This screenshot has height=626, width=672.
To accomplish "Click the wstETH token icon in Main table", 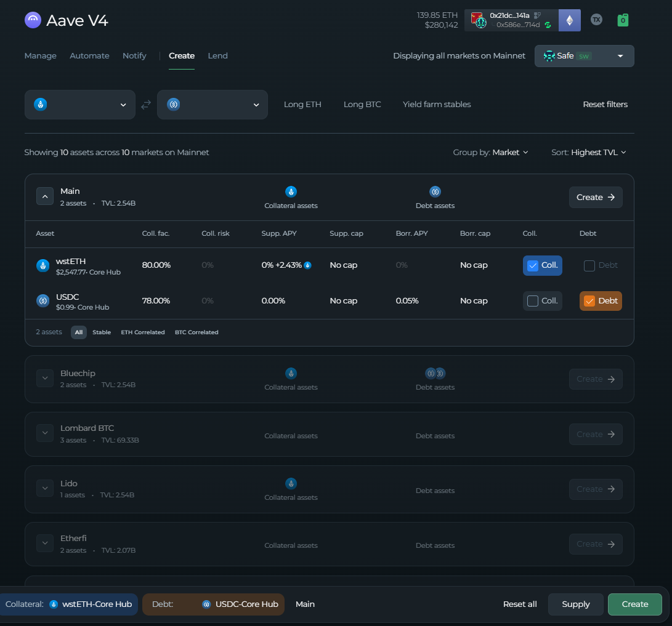I will pyautogui.click(x=43, y=266).
